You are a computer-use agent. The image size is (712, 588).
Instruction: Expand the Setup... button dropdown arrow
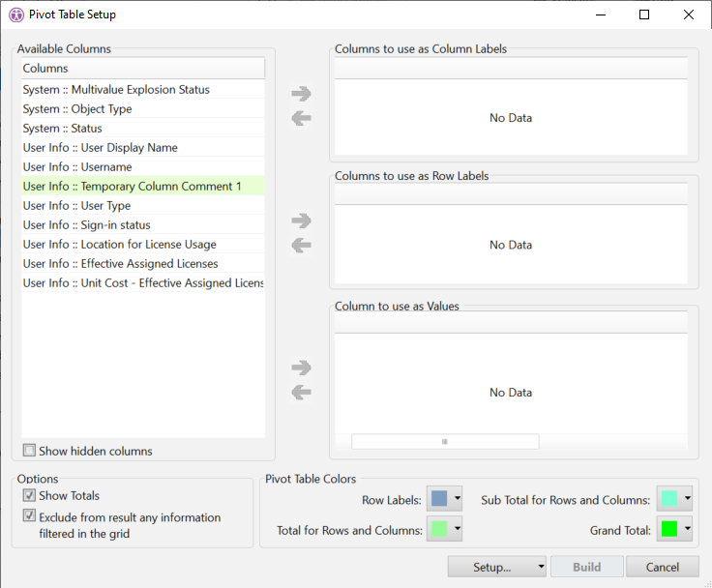(540, 567)
